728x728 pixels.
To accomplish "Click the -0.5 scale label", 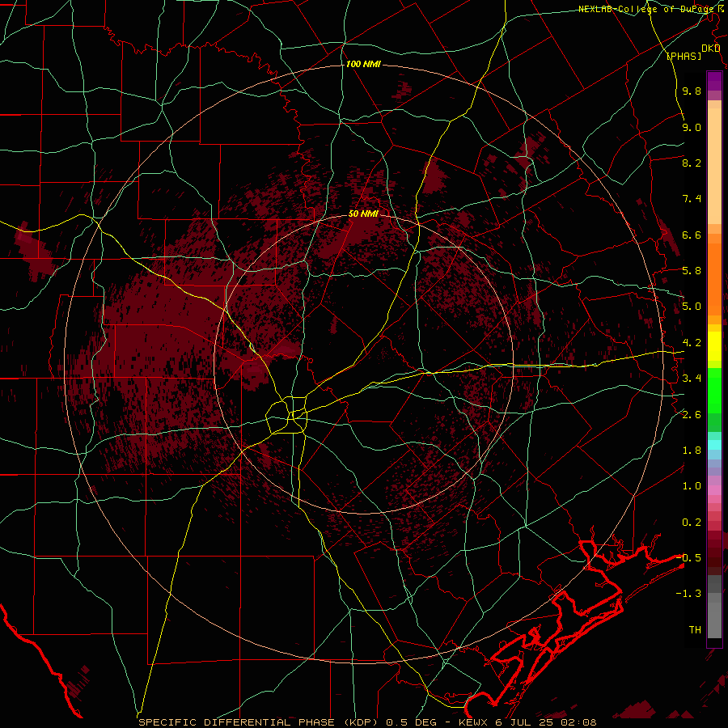I will pyautogui.click(x=688, y=557).
